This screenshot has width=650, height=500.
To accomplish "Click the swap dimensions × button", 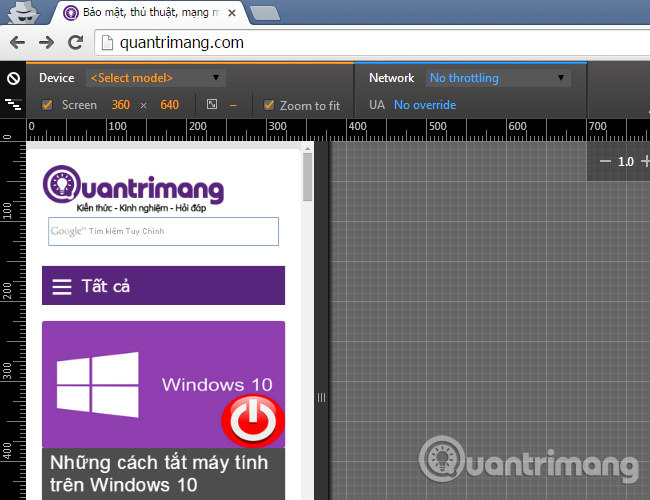I will click(x=143, y=106).
